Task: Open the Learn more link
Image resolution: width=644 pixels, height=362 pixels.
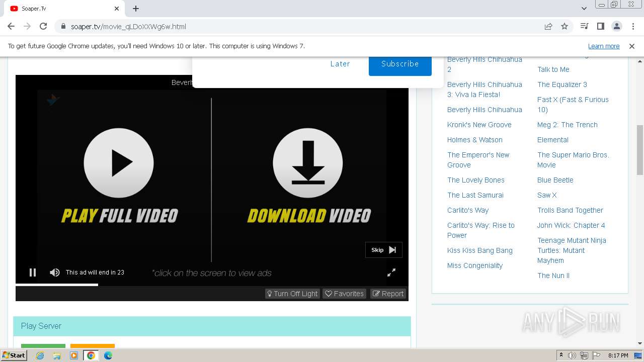Action: click(604, 46)
